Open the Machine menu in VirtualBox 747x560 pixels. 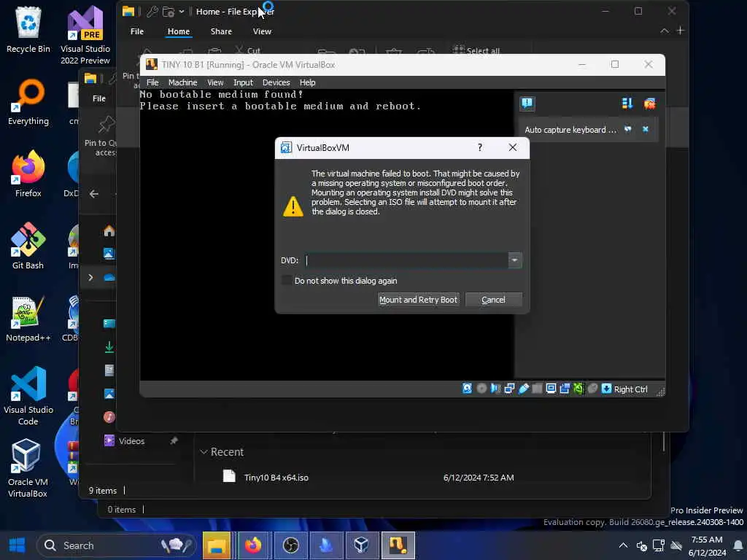click(x=182, y=82)
